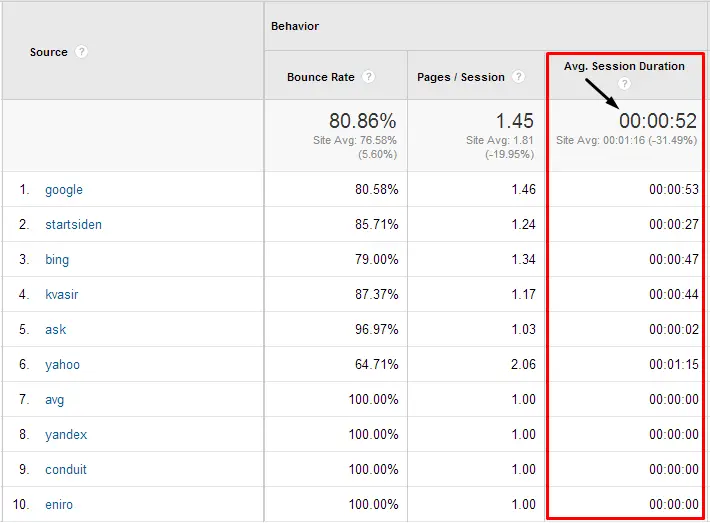Open the google source link
The image size is (710, 523).
[x=64, y=190]
